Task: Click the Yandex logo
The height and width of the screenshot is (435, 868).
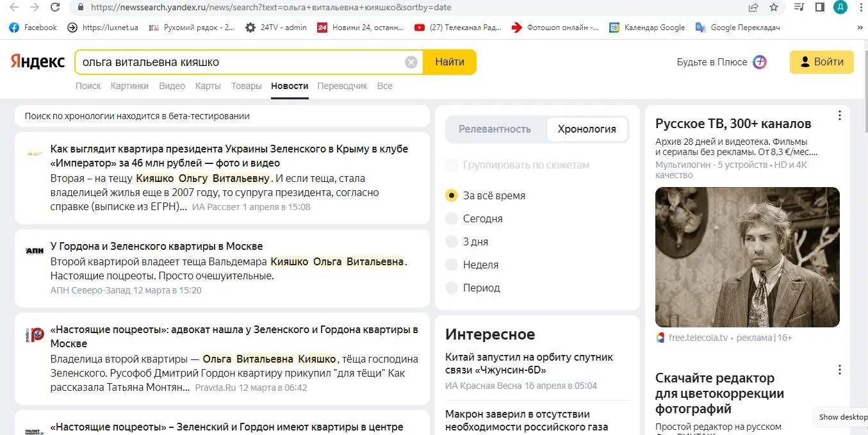Action: 38,62
